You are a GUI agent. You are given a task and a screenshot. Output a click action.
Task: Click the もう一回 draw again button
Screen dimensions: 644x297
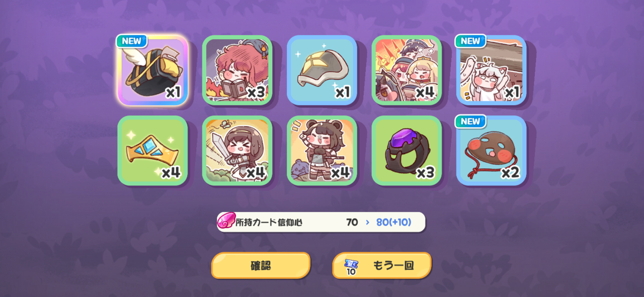point(382,265)
